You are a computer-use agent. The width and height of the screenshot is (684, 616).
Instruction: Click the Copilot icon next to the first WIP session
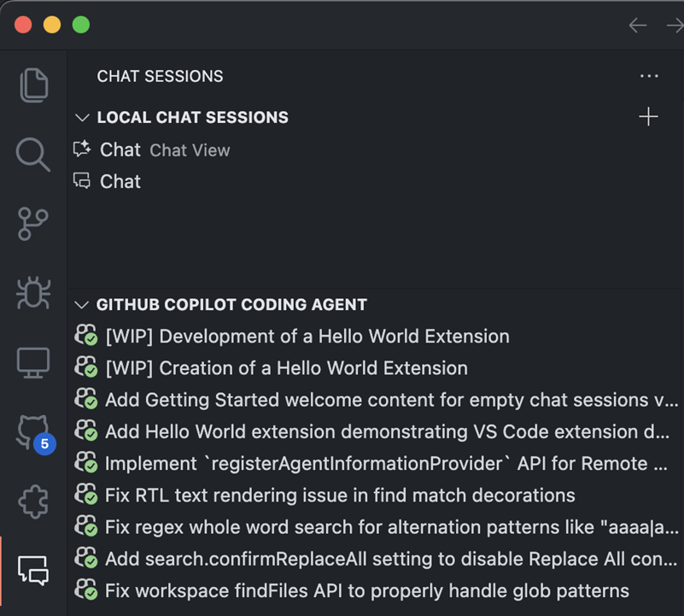pyautogui.click(x=85, y=336)
